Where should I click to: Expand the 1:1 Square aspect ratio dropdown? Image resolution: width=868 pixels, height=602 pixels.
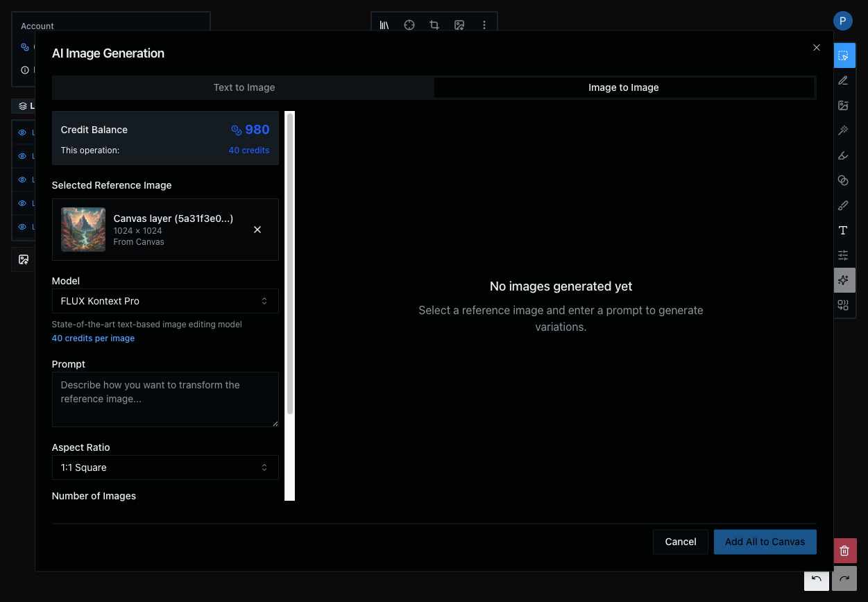pyautogui.click(x=165, y=467)
